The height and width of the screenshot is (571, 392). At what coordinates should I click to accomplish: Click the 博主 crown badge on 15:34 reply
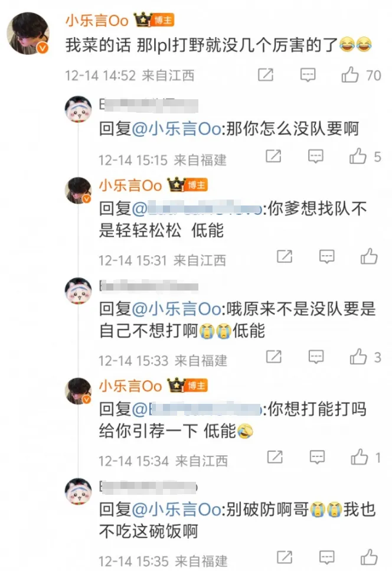[x=188, y=386]
